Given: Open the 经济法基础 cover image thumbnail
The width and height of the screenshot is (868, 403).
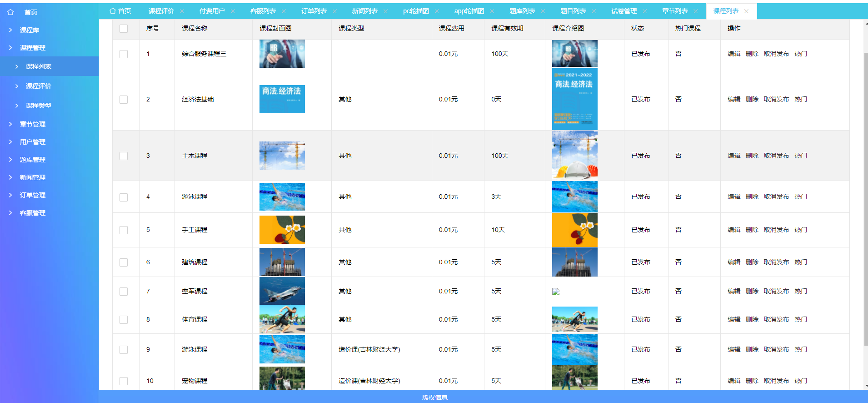Looking at the screenshot, I should (282, 99).
